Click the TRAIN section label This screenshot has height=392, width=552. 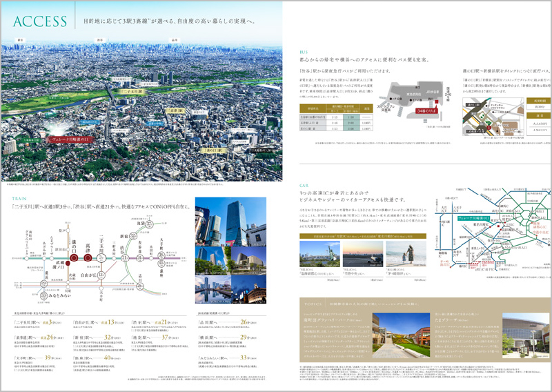[19, 199]
